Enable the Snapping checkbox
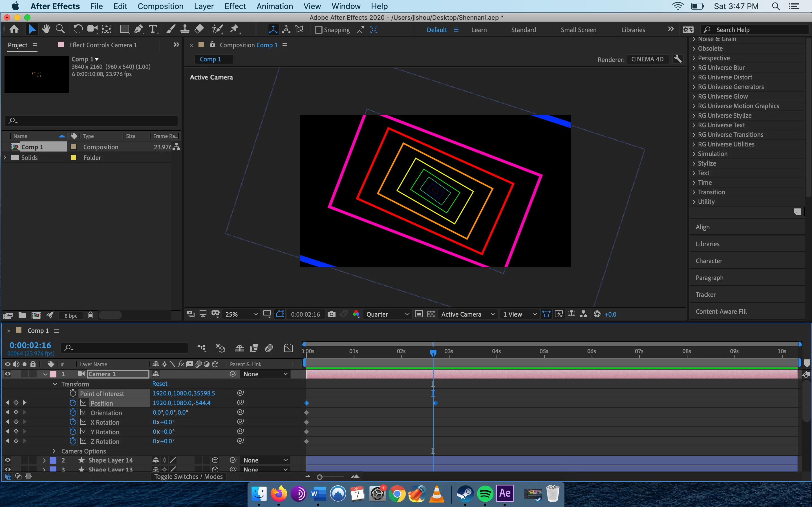The width and height of the screenshot is (812, 507). (318, 30)
